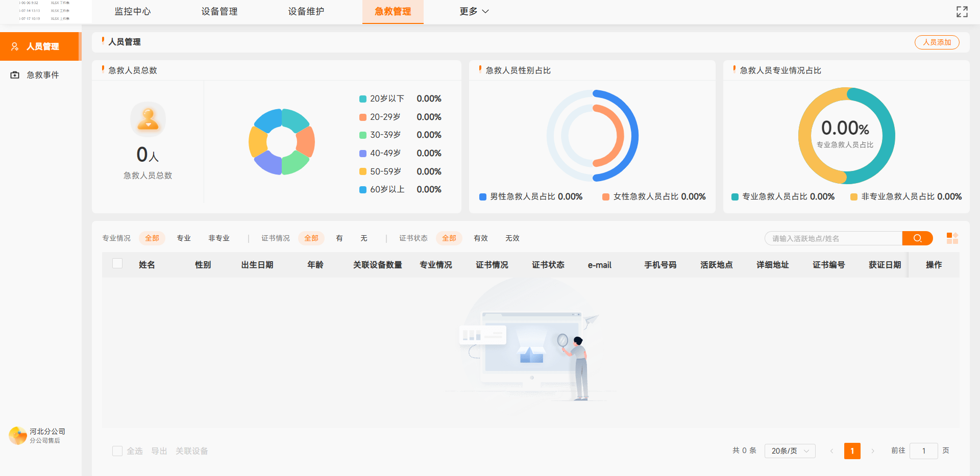
Task: Open the 监控中心 tab
Action: [133, 11]
